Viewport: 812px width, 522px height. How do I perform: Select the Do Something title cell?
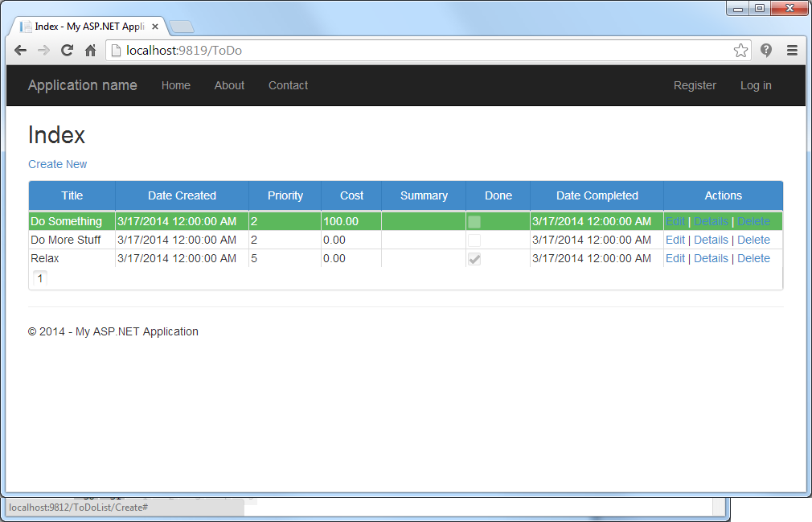click(x=72, y=222)
